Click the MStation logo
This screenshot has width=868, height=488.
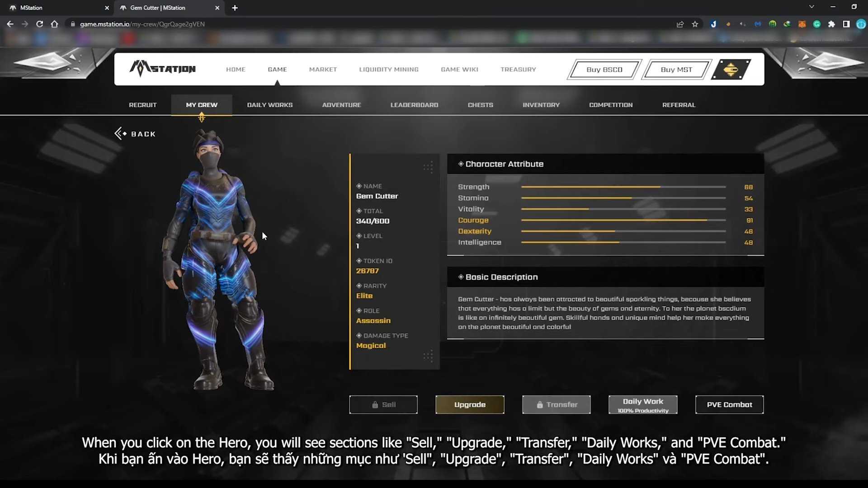click(162, 69)
